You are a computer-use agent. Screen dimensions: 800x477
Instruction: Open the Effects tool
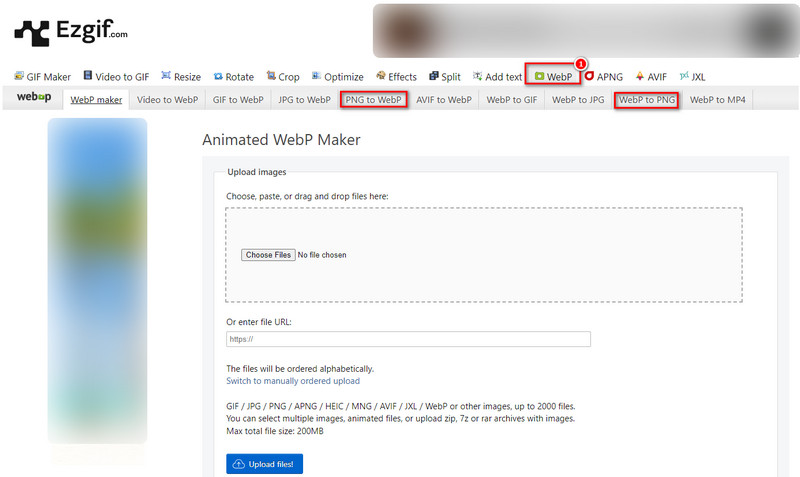coord(396,77)
